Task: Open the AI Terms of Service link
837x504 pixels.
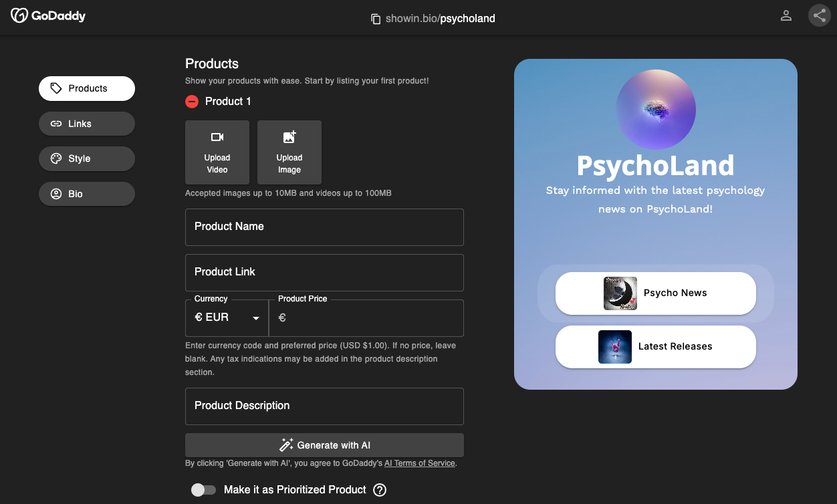Action: coord(419,463)
